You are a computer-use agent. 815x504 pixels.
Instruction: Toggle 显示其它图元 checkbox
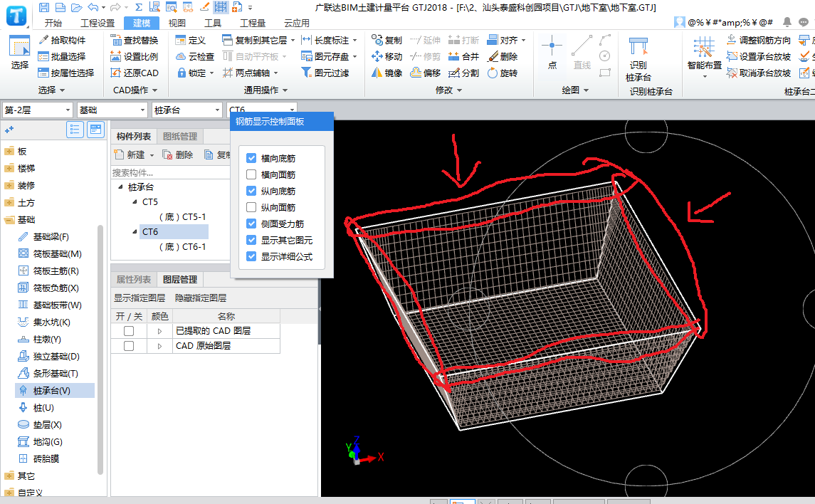click(x=251, y=240)
